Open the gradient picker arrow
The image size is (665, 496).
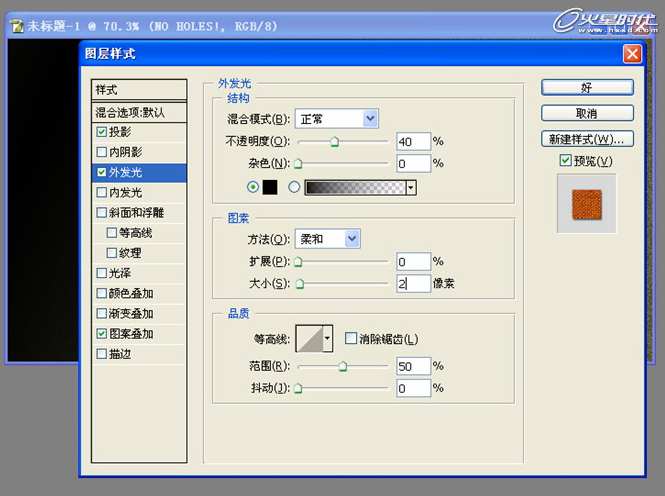point(410,187)
